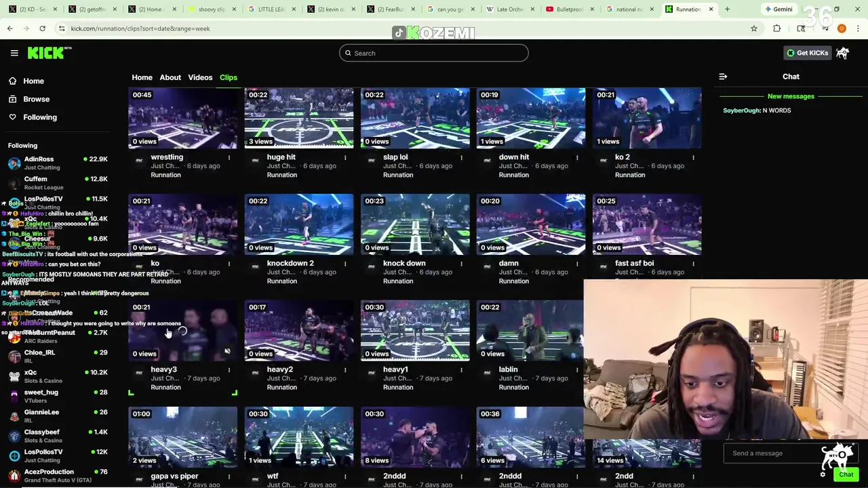
Task: Close the Runnation browser tab
Action: point(711,9)
